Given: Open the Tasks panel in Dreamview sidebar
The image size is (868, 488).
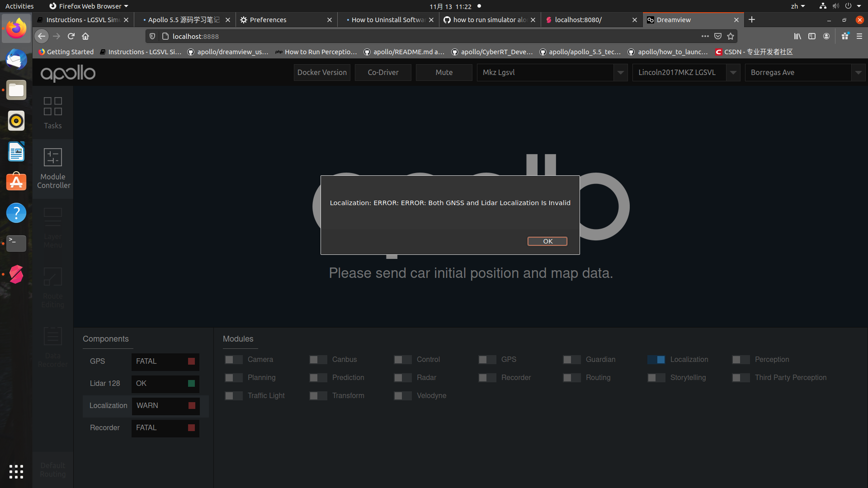Looking at the screenshot, I should tap(52, 112).
